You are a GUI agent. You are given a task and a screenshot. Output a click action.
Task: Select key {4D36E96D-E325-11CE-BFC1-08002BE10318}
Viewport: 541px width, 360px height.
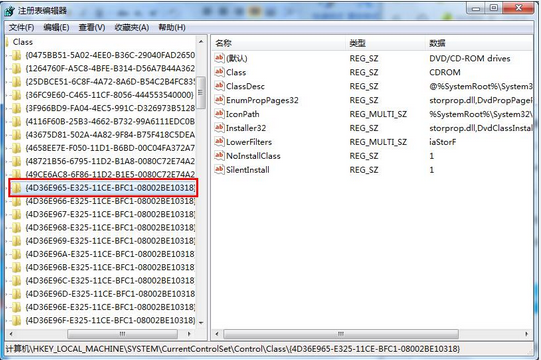coord(110,294)
